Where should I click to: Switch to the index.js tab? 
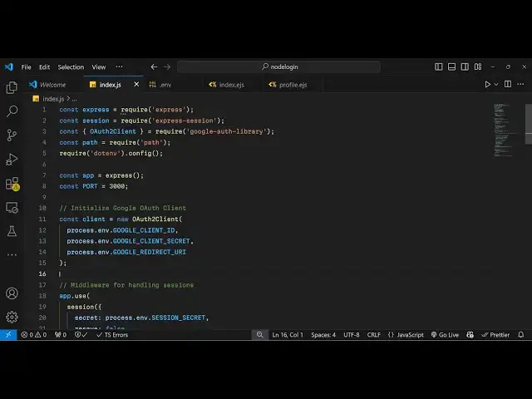(x=110, y=85)
